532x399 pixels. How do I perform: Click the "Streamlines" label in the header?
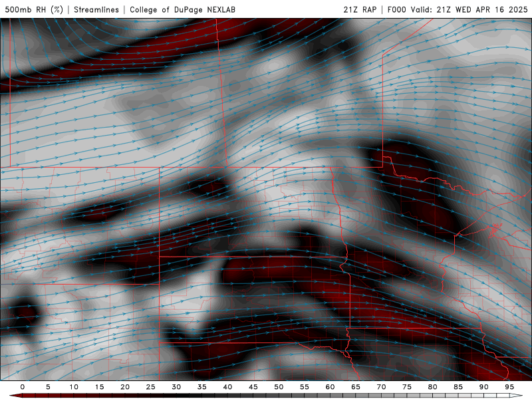96,9
